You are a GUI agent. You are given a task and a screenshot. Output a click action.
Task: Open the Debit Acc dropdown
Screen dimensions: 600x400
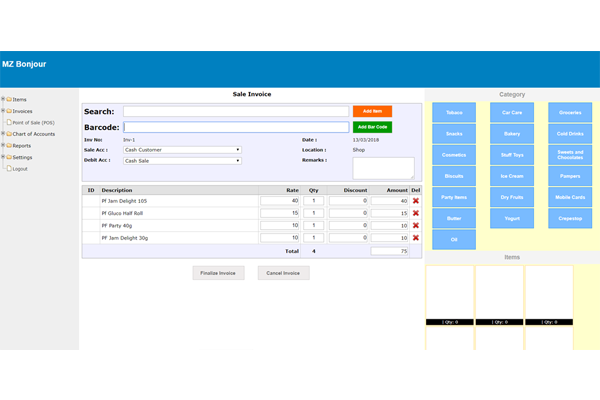[182, 161]
